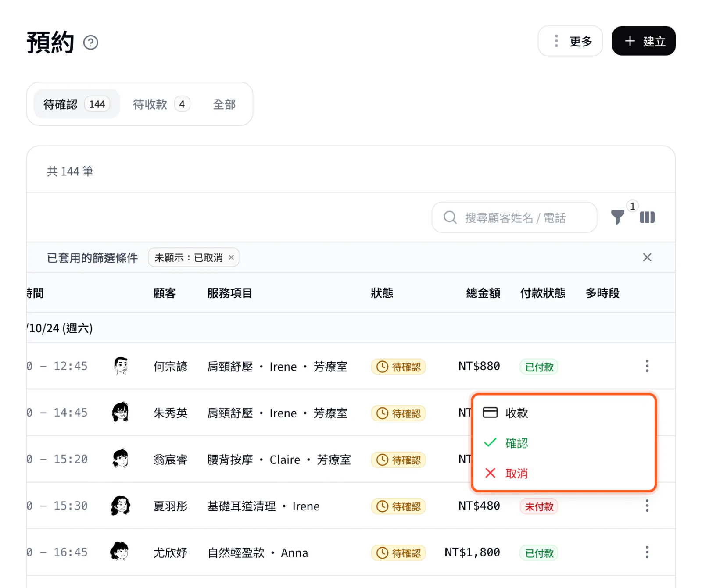Screen dimensions: 702x588
Task: Click the 已付款 badge in 尤欣妤's row
Action: point(539,553)
